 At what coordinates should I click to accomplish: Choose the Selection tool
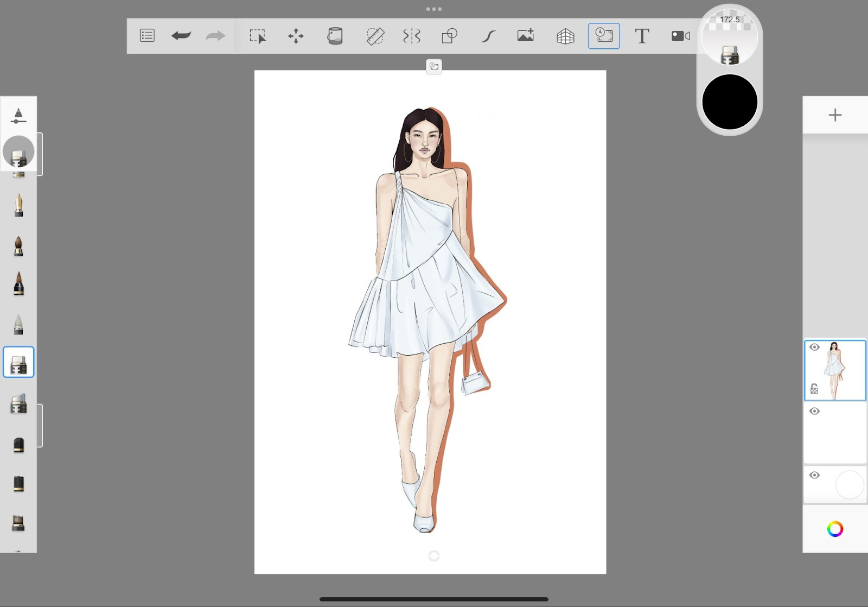click(x=258, y=36)
